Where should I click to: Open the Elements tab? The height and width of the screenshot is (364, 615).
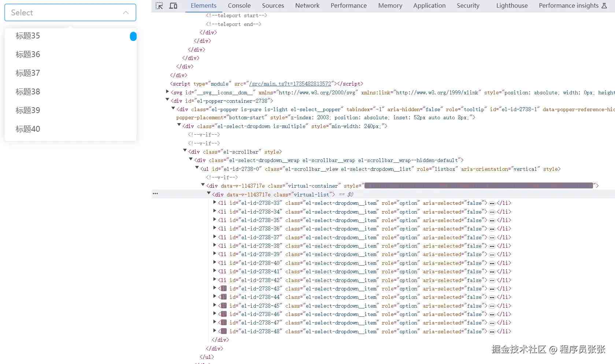point(203,5)
